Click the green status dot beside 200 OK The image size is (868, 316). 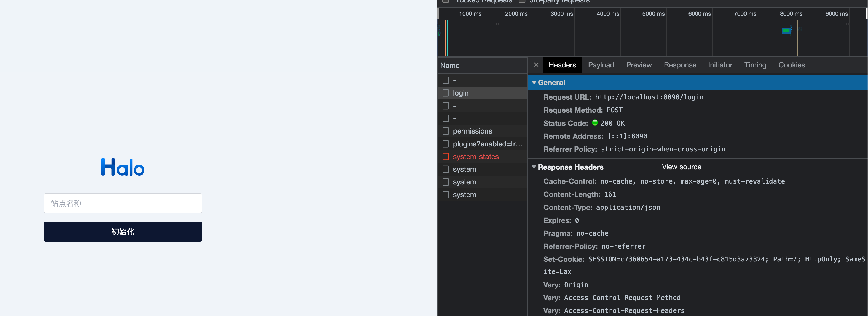coord(595,123)
